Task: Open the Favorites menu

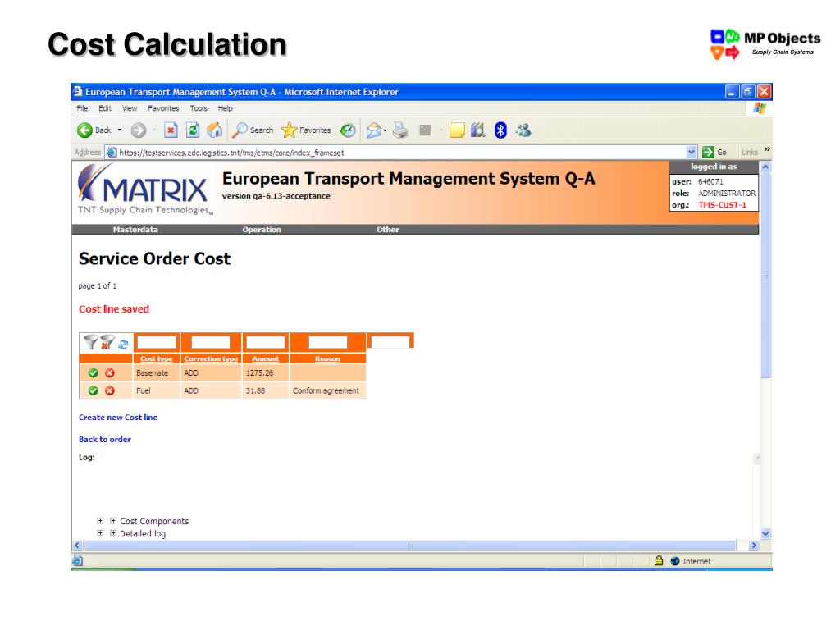Action: [163, 108]
